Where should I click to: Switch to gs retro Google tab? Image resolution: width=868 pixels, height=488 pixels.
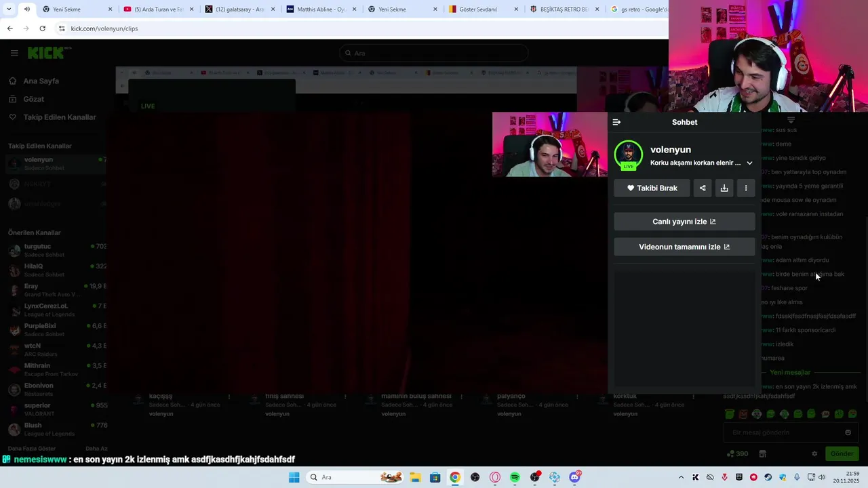tap(638, 9)
